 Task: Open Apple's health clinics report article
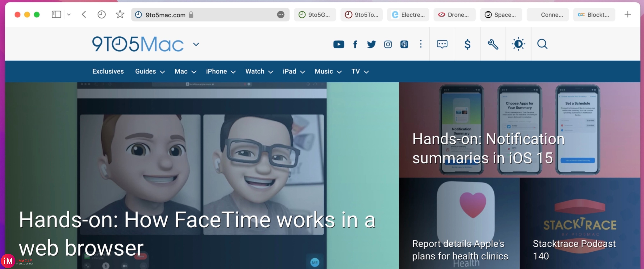(x=460, y=250)
